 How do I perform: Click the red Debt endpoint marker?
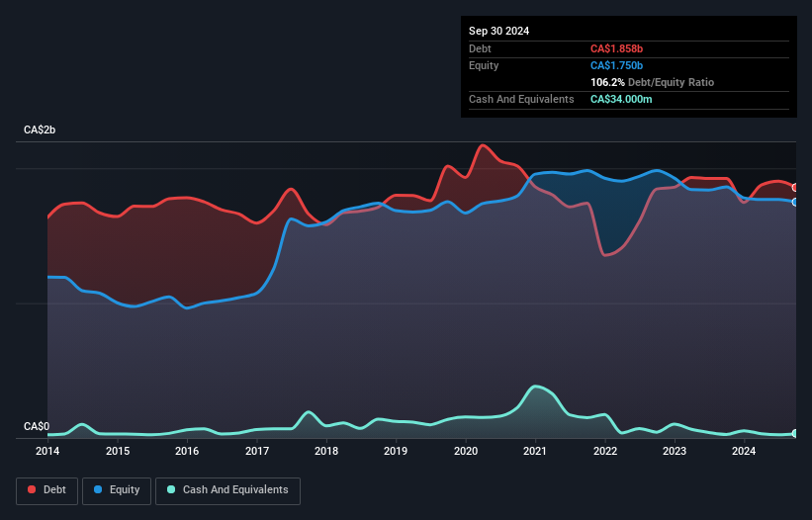795,187
